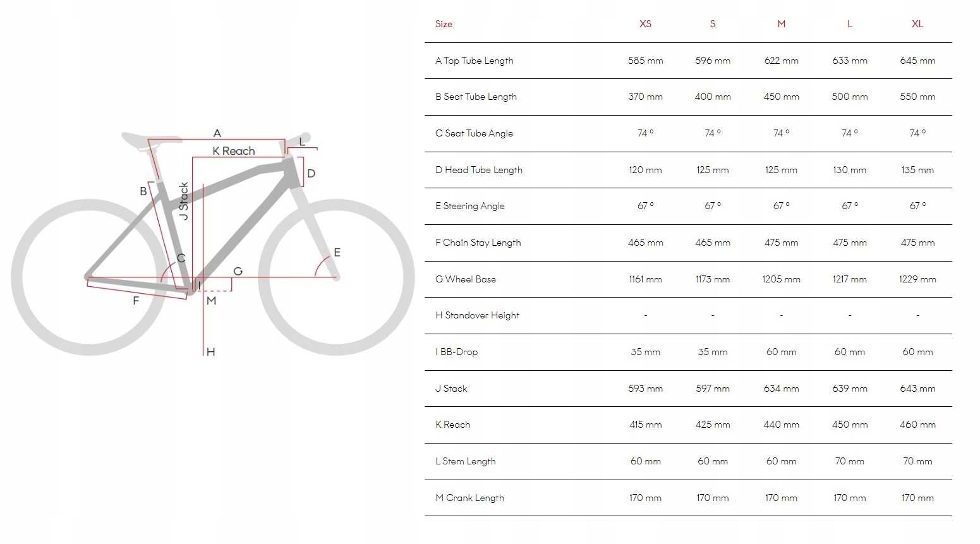980x544 pixels.
Task: Click the 643 mm stack value
Action: click(917, 389)
